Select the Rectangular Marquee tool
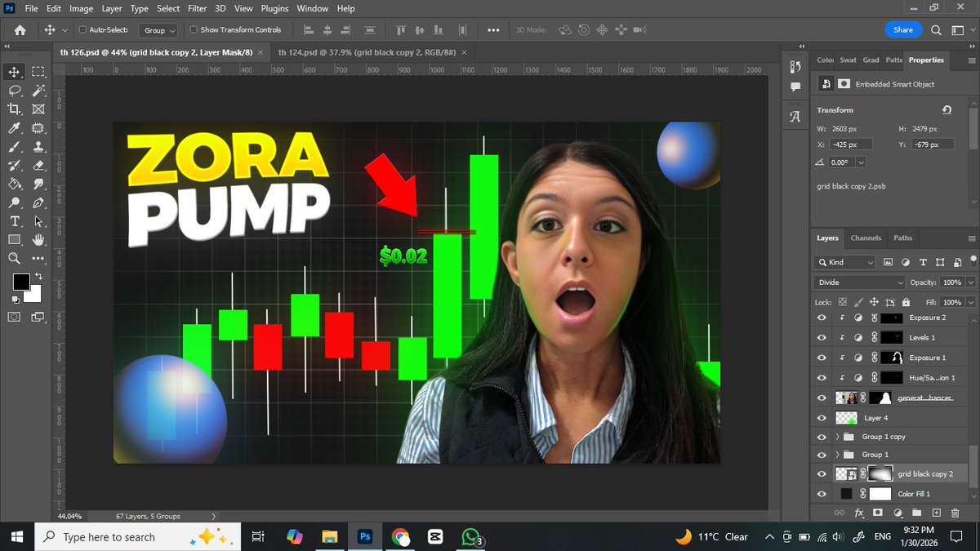Image resolution: width=980 pixels, height=551 pixels. point(38,72)
